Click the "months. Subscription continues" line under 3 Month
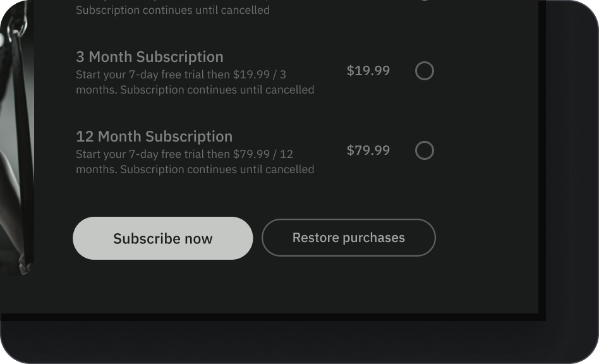 click(195, 90)
